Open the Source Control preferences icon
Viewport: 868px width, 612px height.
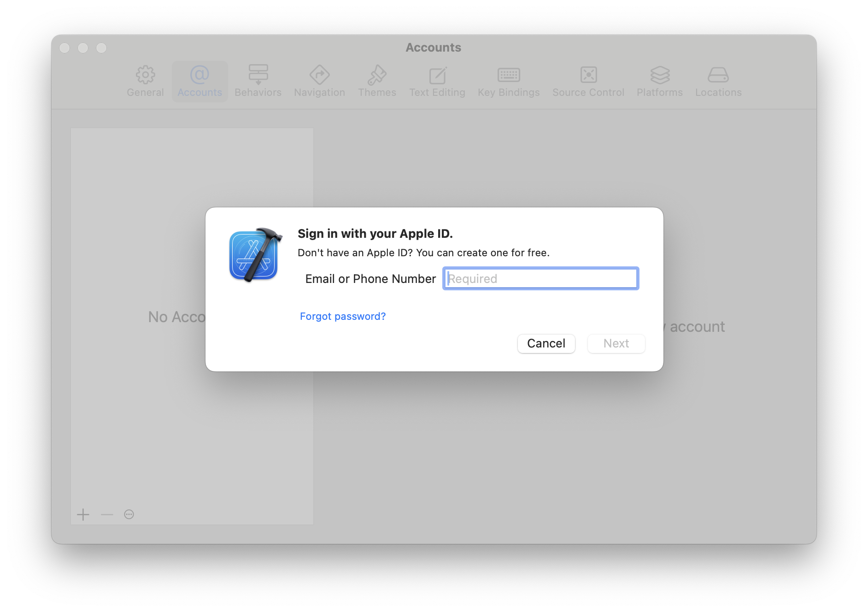coord(588,74)
